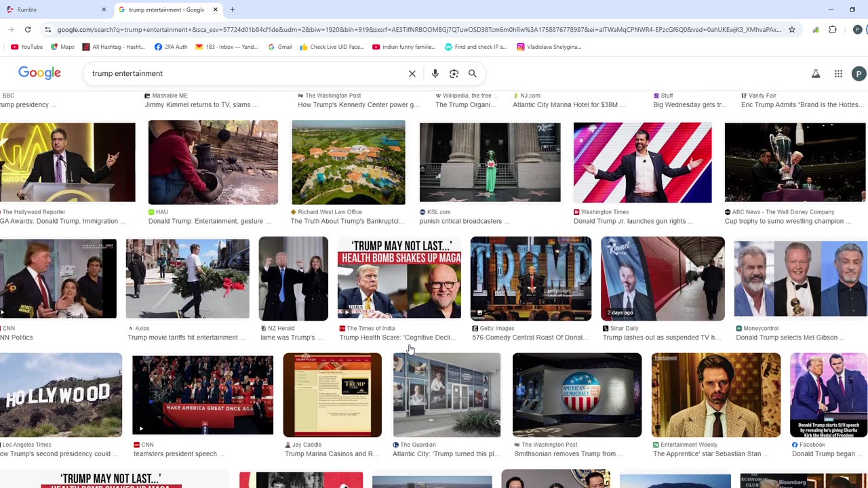Reload the page

(x=28, y=30)
